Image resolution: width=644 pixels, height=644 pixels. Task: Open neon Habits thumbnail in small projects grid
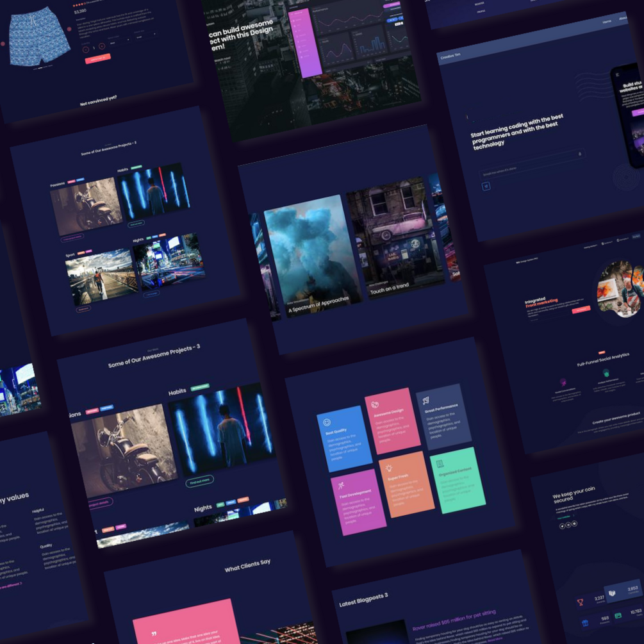(x=154, y=191)
